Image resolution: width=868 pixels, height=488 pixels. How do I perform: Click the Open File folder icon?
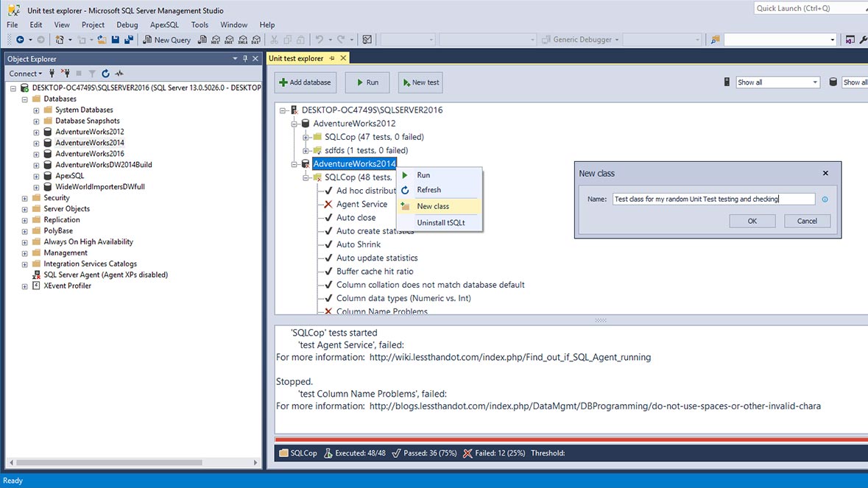click(x=102, y=39)
